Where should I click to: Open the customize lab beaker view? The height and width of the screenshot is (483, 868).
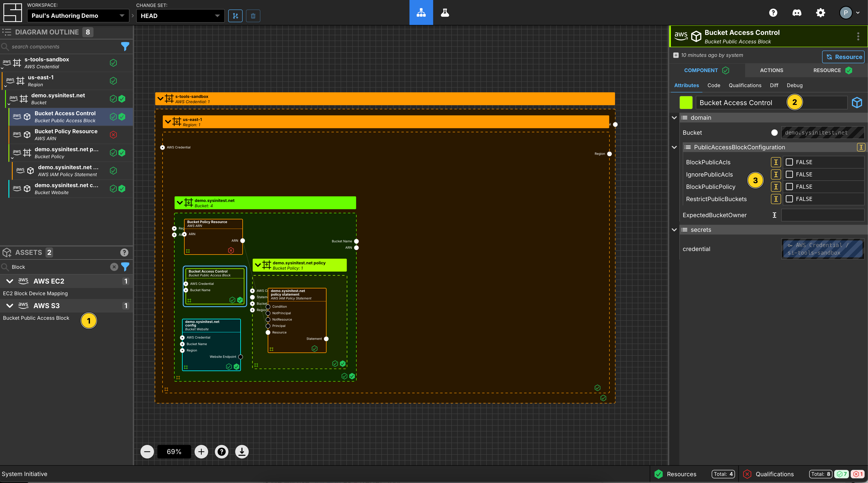[x=445, y=13]
